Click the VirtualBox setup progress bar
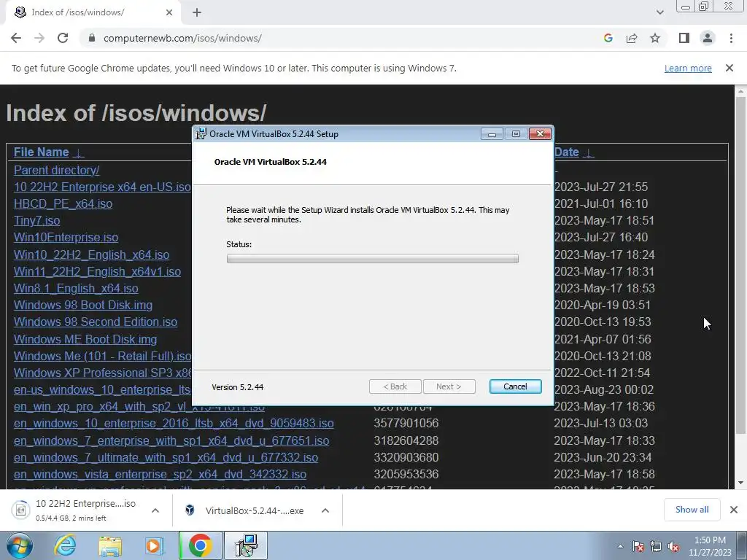This screenshot has width=747, height=560. pos(373,259)
